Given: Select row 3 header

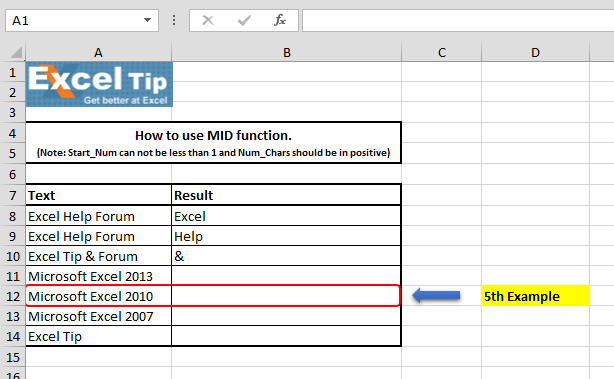Looking at the screenshot, I should click(13, 113).
